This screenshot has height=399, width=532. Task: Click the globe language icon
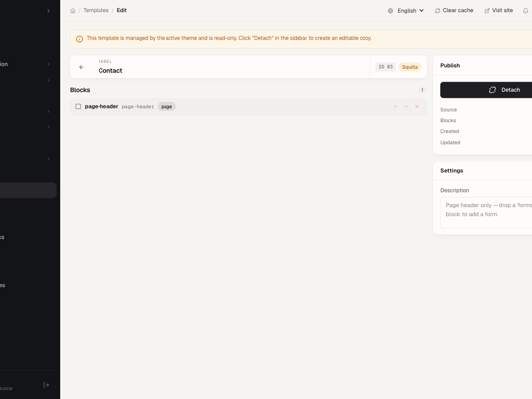coord(390,11)
